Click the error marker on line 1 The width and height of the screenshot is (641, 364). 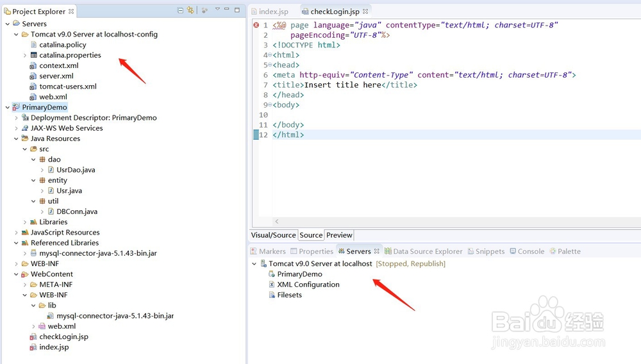256,25
